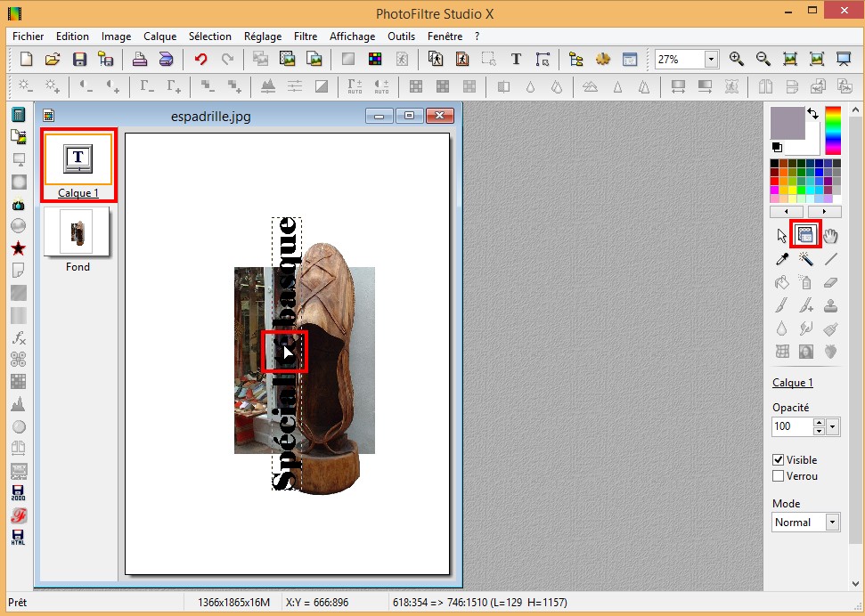Zoom out with the magnifier minus icon
The image size is (865, 616).
(763, 59)
